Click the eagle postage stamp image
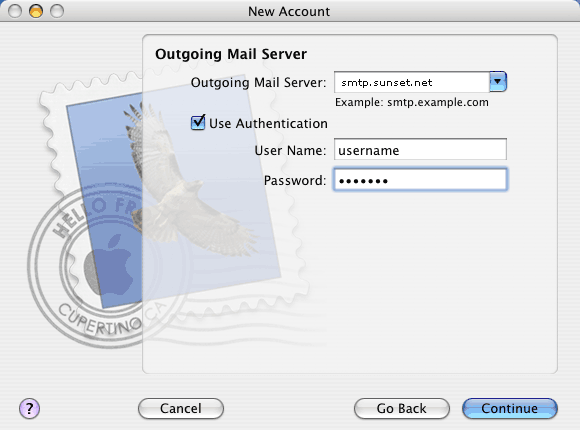This screenshot has width=580, height=430. (x=174, y=191)
